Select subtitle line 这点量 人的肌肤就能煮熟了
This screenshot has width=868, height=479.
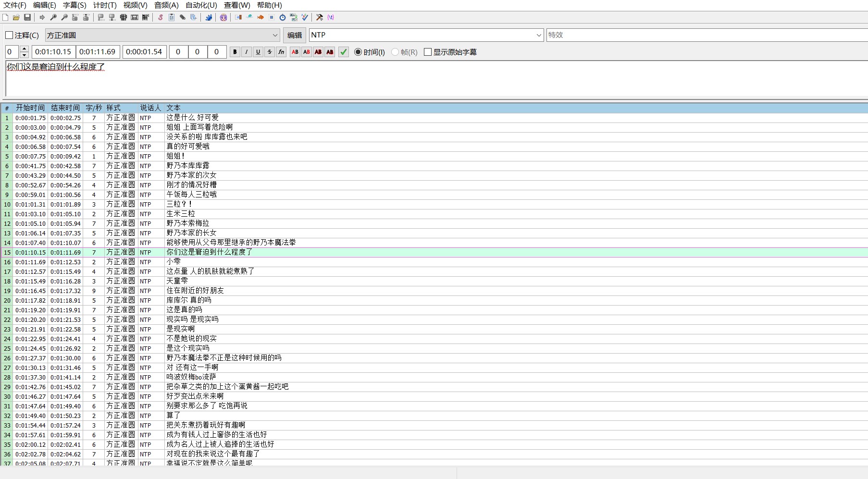coord(434,271)
